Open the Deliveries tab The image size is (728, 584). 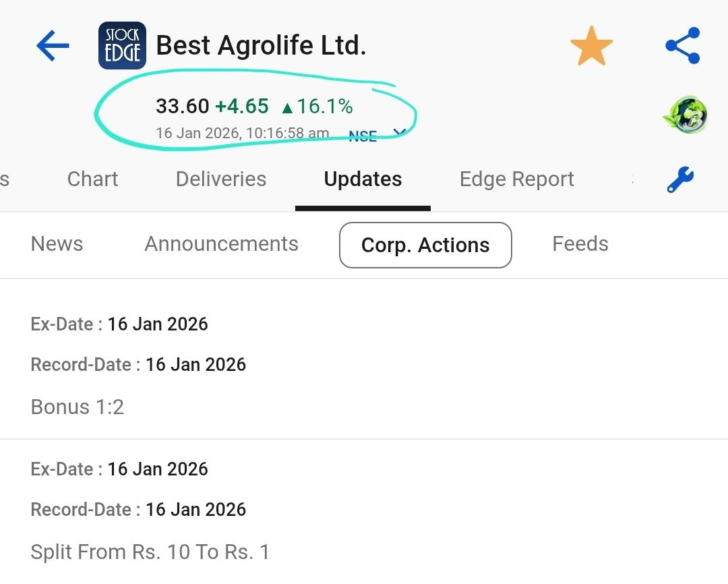(x=221, y=179)
